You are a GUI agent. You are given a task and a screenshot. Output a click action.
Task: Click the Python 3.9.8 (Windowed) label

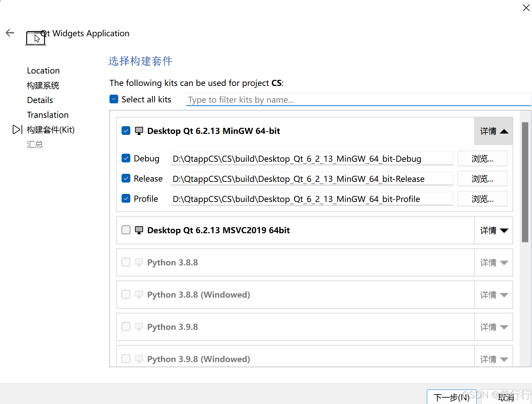[199, 359]
